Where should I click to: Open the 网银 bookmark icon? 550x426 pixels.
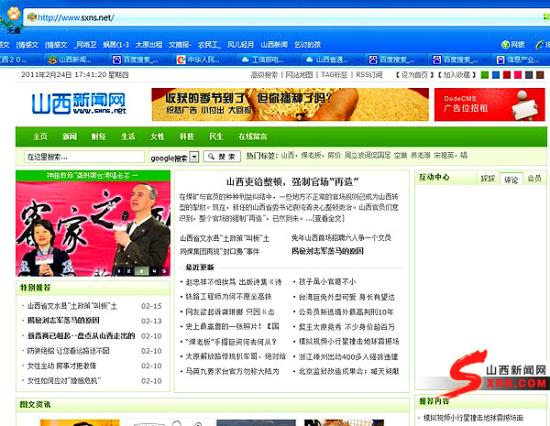[505, 45]
